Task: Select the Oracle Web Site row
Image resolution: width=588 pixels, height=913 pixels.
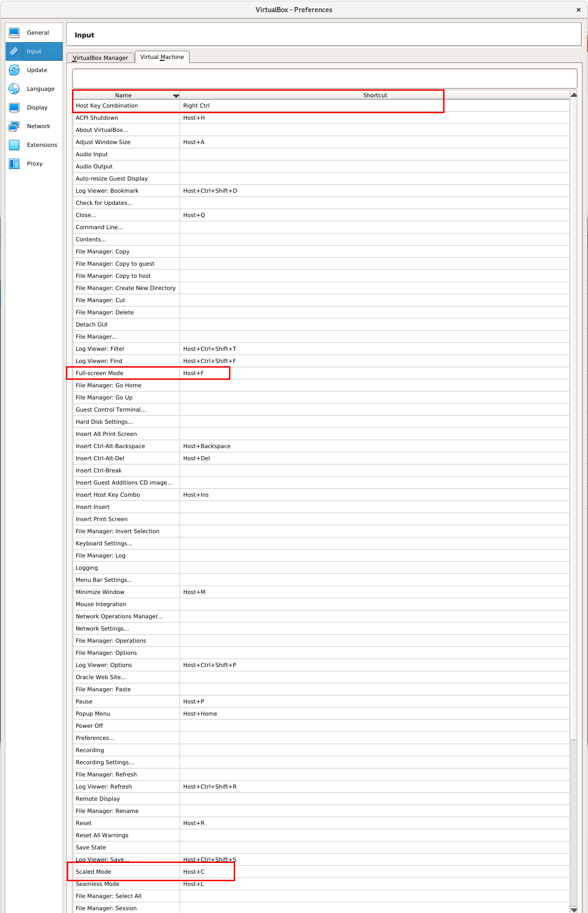Action: [321, 677]
